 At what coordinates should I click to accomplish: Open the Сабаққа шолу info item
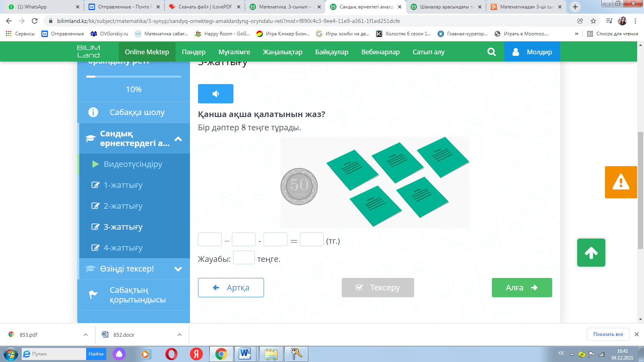point(134,112)
